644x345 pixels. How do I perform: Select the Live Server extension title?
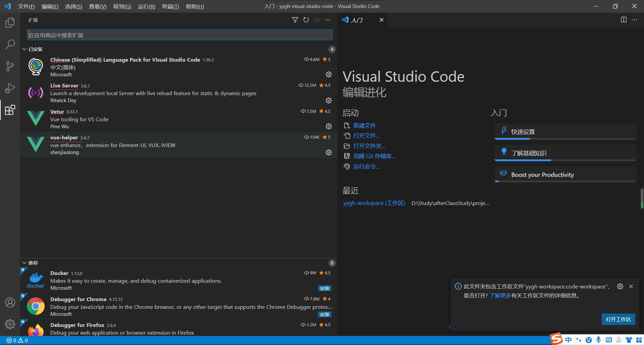pos(64,85)
